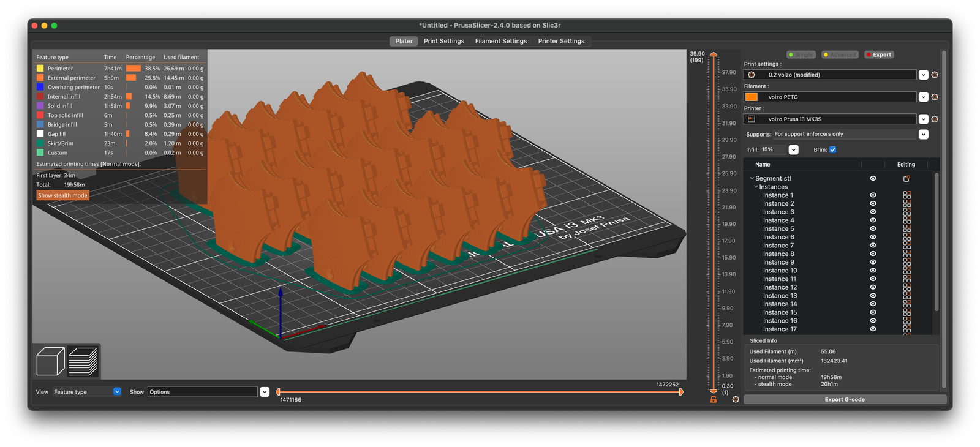This screenshot has width=980, height=447.
Task: Click the Segment.stl editing icon
Action: 907,179
